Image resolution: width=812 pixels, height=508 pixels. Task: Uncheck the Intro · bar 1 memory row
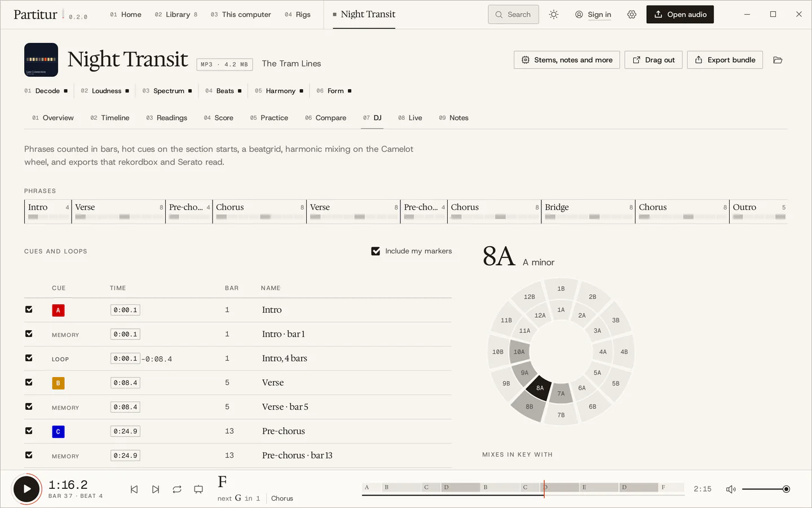(29, 334)
